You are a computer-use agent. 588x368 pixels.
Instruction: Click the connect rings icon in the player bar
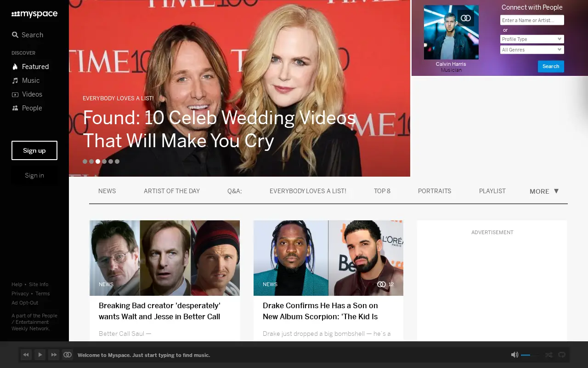(68, 355)
